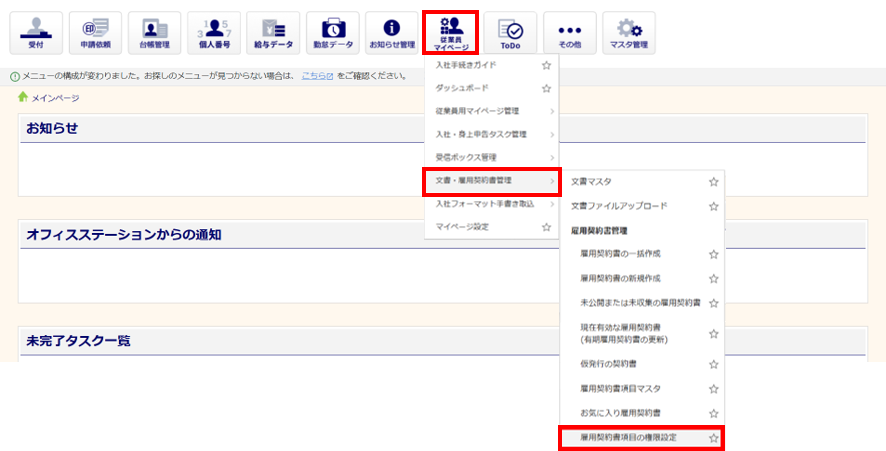Open the 個人番号 toolbar icon
Viewport: 886px width, 451px height.
pos(214,33)
